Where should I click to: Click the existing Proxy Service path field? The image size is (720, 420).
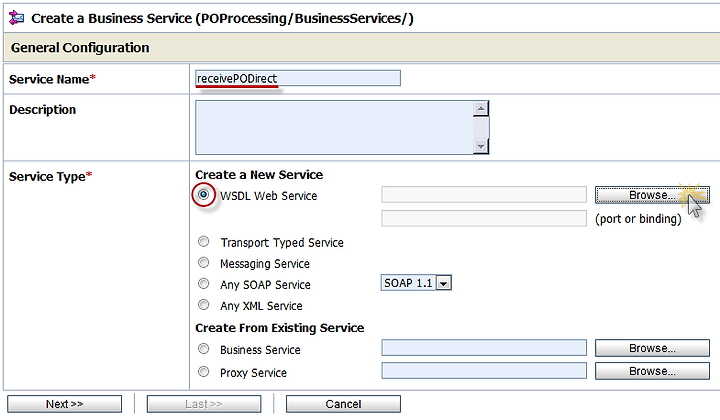click(484, 370)
